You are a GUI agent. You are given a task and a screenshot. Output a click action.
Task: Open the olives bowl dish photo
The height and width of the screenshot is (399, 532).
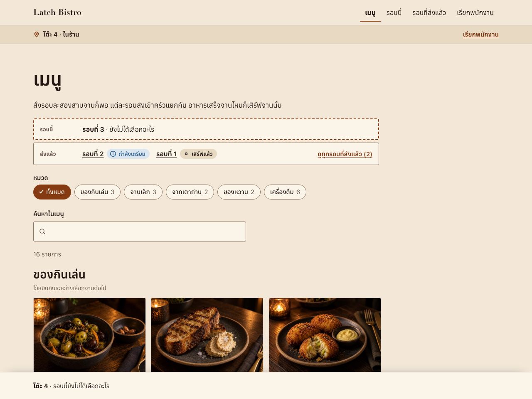click(x=89, y=335)
